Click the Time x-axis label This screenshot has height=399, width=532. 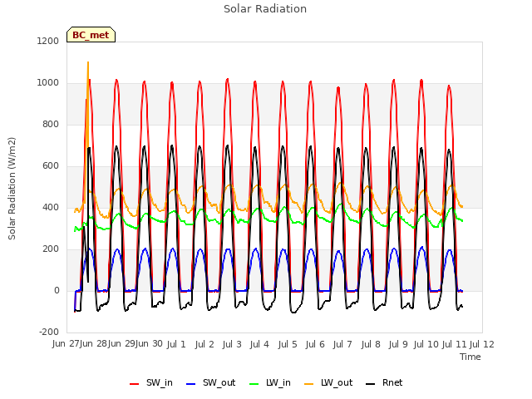tap(470, 357)
